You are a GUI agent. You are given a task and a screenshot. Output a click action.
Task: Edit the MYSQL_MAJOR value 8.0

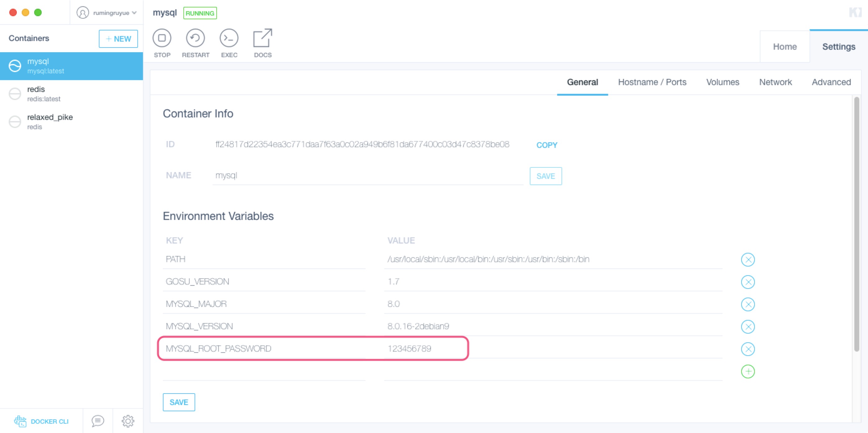553,304
